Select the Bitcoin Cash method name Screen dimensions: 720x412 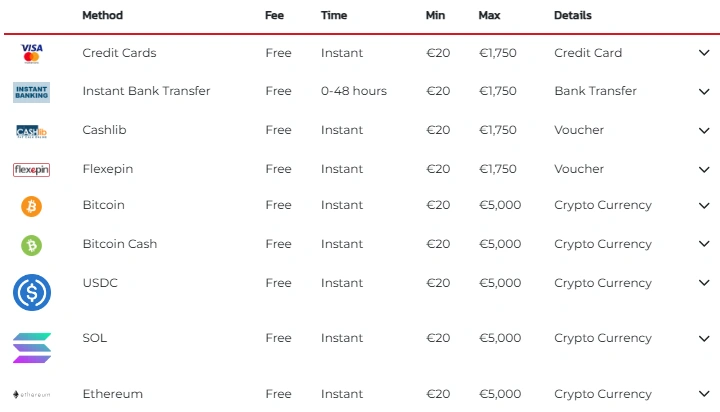click(x=120, y=244)
